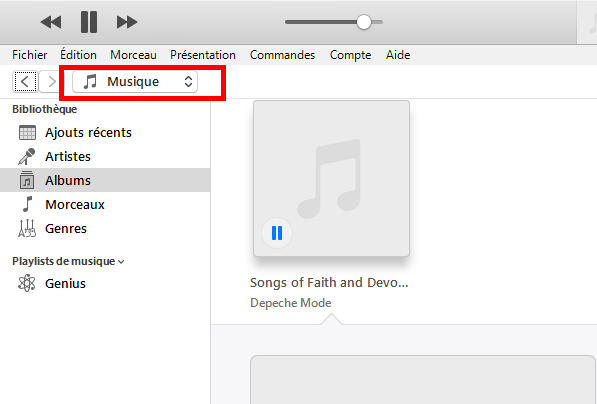The height and width of the screenshot is (404, 597).
Task: Select Morceaux in the sidebar
Action: (105, 204)
